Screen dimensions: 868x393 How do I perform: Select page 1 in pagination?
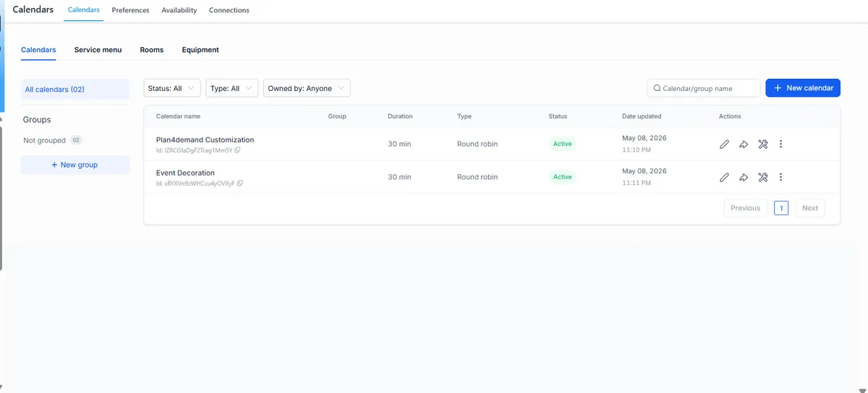coord(781,208)
